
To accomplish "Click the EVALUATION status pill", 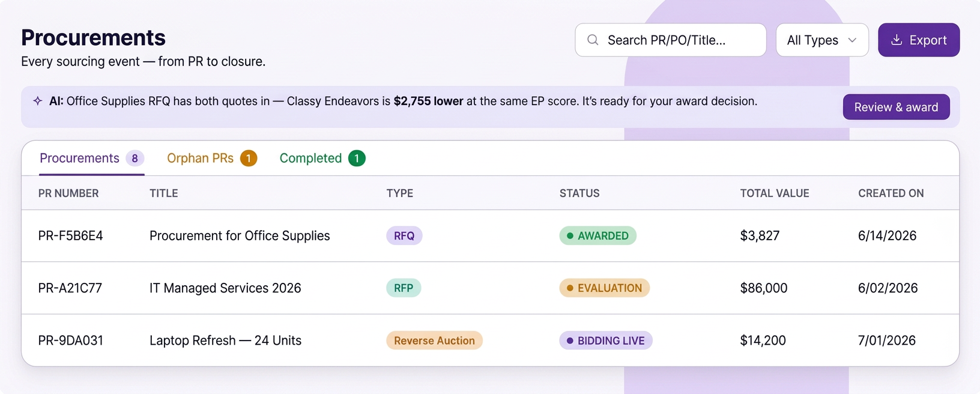I will [604, 288].
